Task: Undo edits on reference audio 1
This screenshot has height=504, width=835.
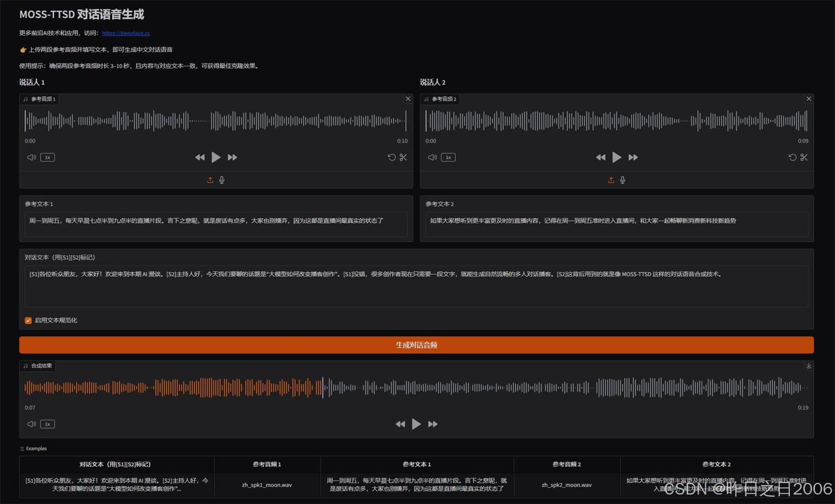Action: 392,157
